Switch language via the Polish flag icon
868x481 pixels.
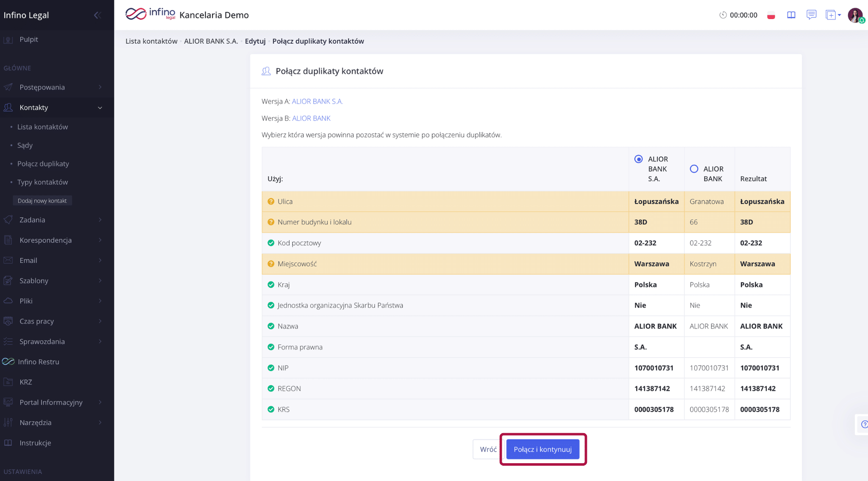[x=771, y=15]
